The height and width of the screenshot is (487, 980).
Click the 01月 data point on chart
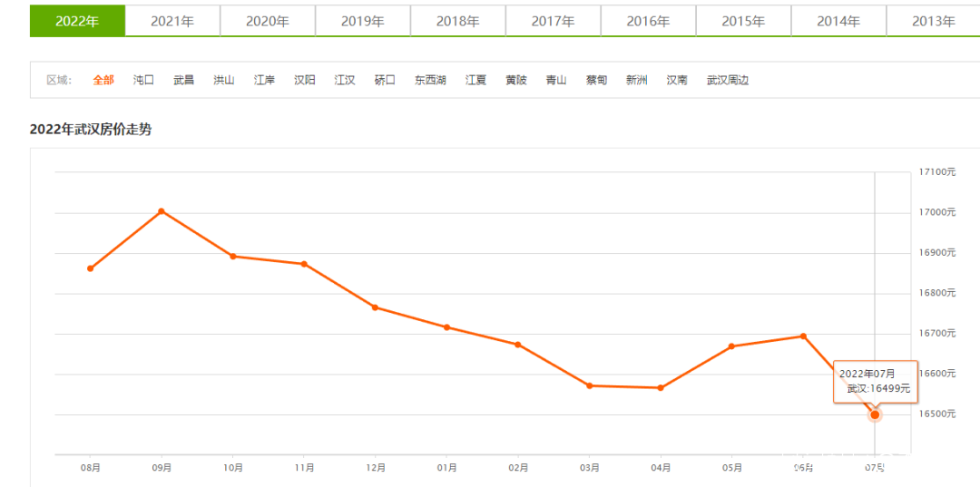[x=446, y=327]
